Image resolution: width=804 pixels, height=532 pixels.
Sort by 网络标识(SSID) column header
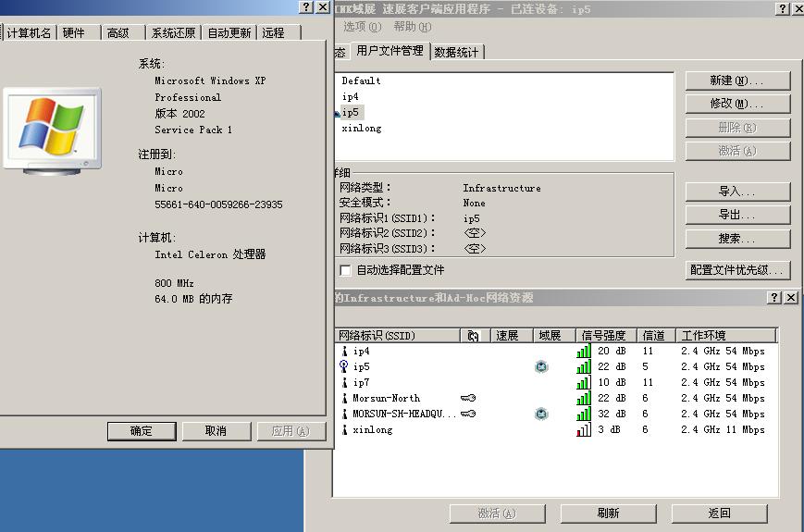[x=398, y=336]
